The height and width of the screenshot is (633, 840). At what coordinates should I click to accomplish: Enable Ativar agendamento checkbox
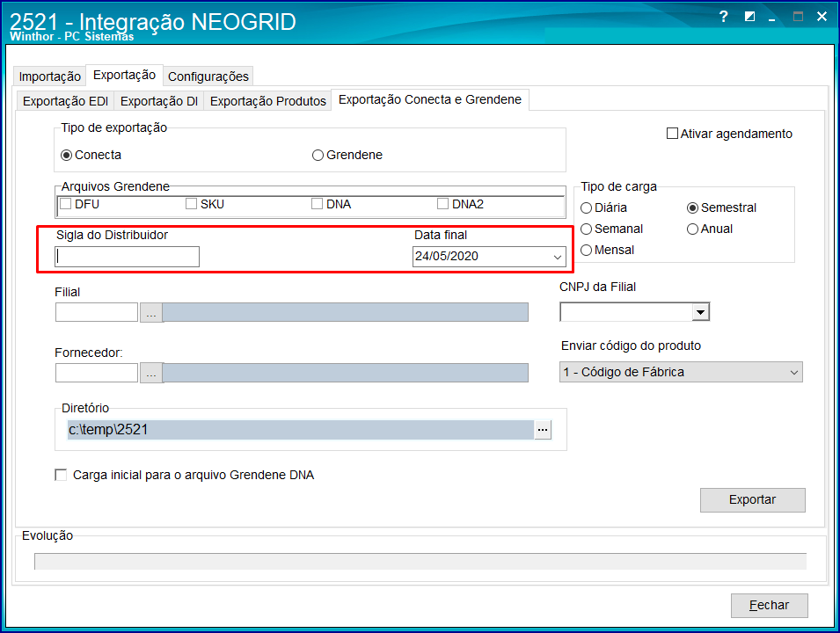point(672,134)
